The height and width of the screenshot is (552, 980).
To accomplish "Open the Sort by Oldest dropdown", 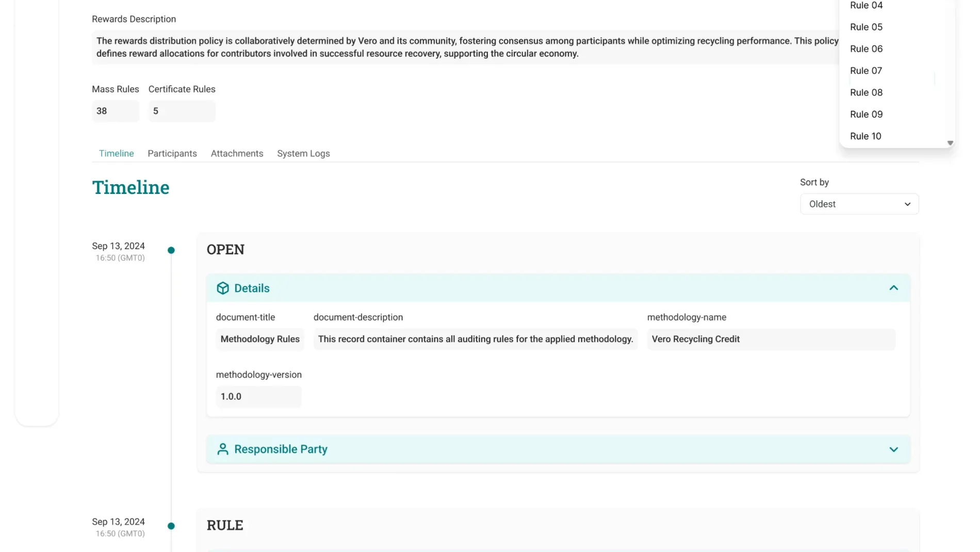I will click(x=859, y=204).
